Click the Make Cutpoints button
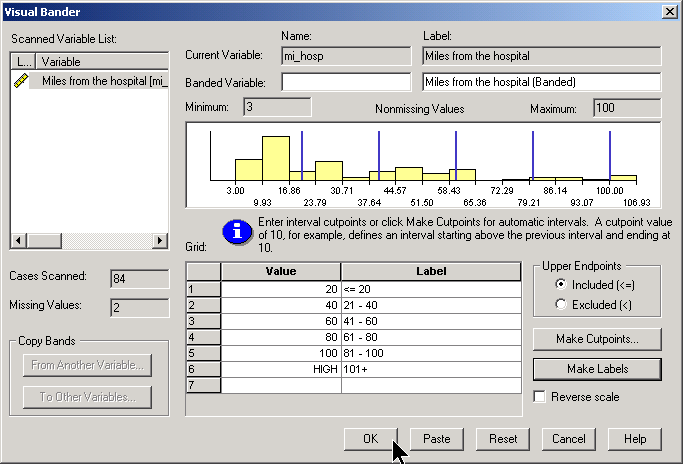 pyautogui.click(x=596, y=339)
